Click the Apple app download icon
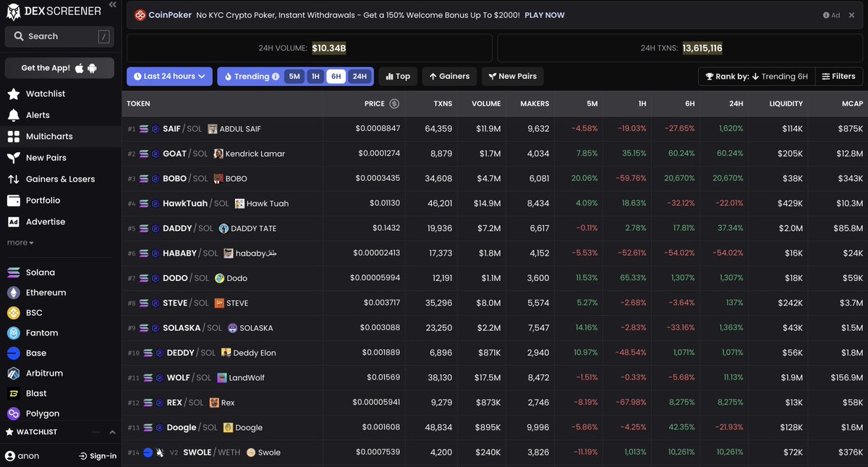The height and width of the screenshot is (467, 868). click(80, 67)
